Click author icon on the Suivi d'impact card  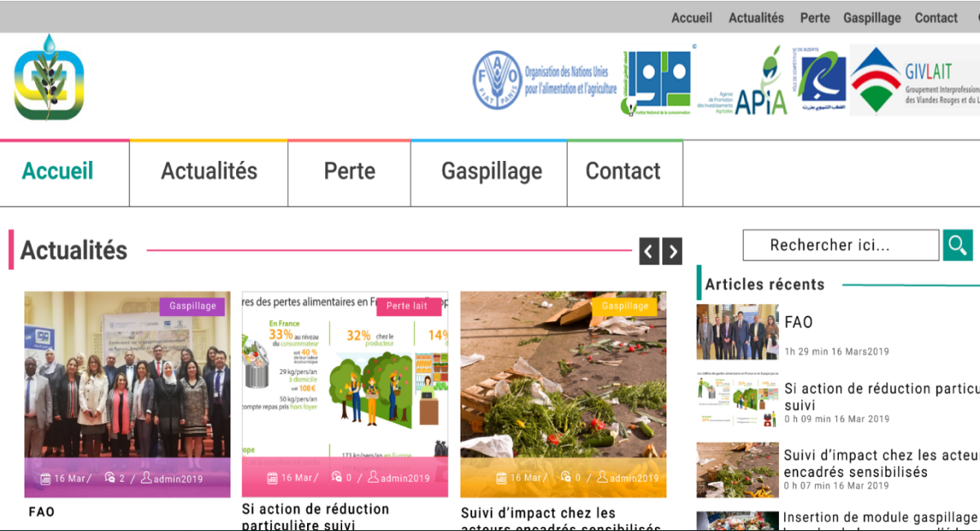pyautogui.click(x=603, y=478)
